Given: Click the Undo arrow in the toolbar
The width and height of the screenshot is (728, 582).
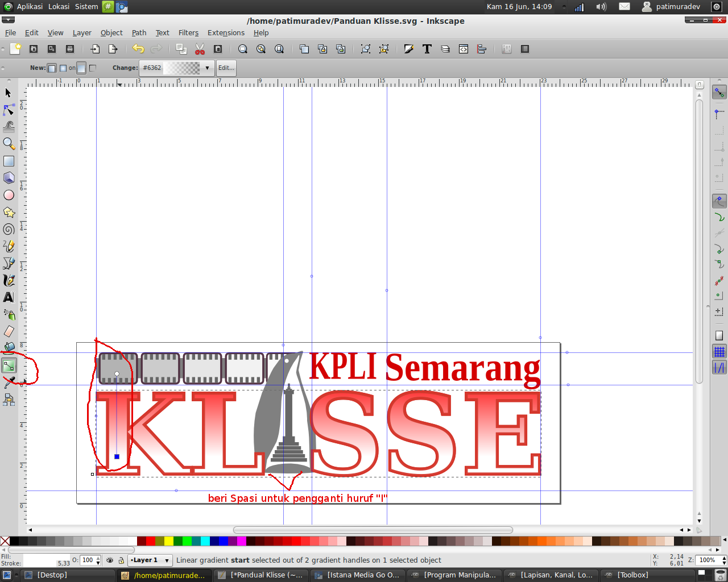Looking at the screenshot, I should tap(138, 49).
